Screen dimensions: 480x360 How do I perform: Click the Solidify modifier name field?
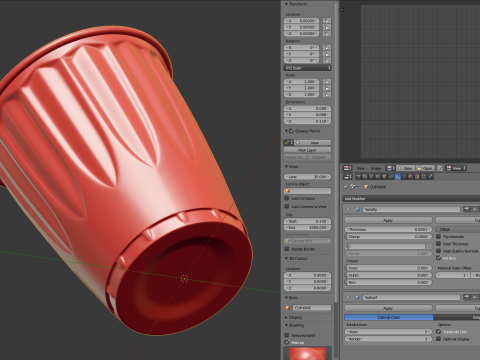411,209
